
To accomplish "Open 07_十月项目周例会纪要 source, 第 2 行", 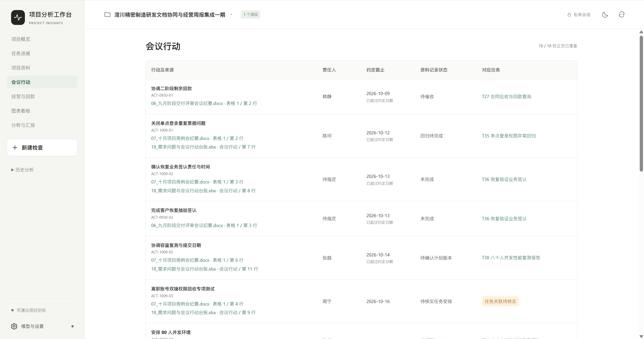I will click(x=197, y=138).
